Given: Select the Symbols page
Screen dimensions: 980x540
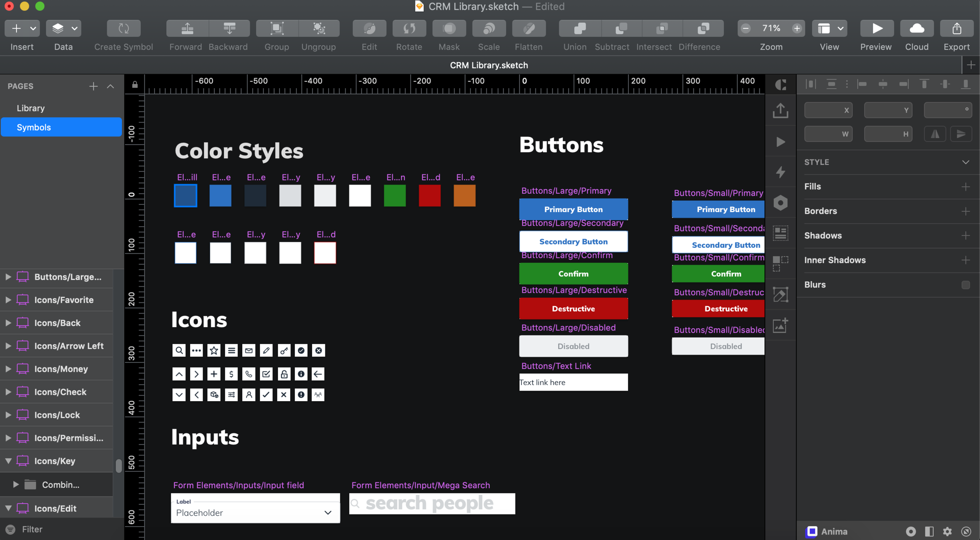Looking at the screenshot, I should pos(61,127).
